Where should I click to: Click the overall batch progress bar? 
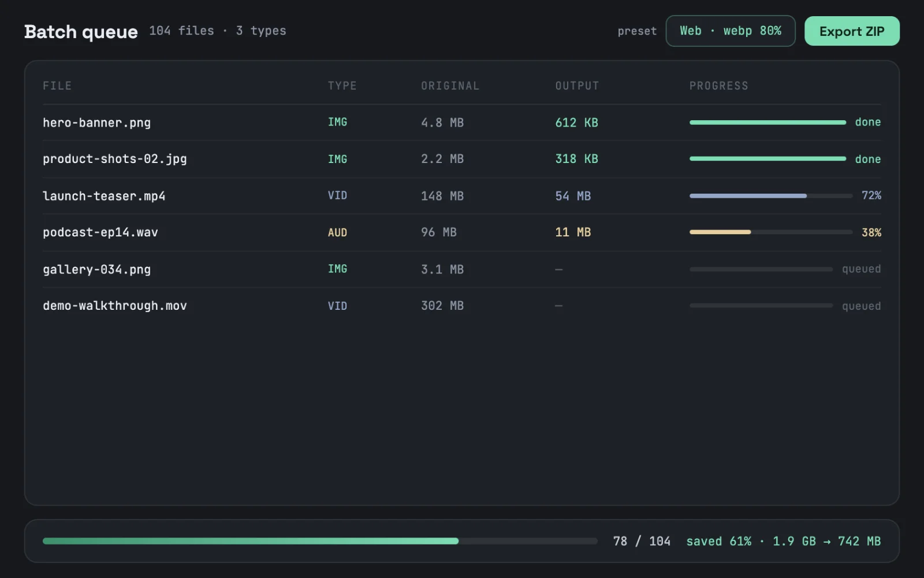click(x=320, y=541)
